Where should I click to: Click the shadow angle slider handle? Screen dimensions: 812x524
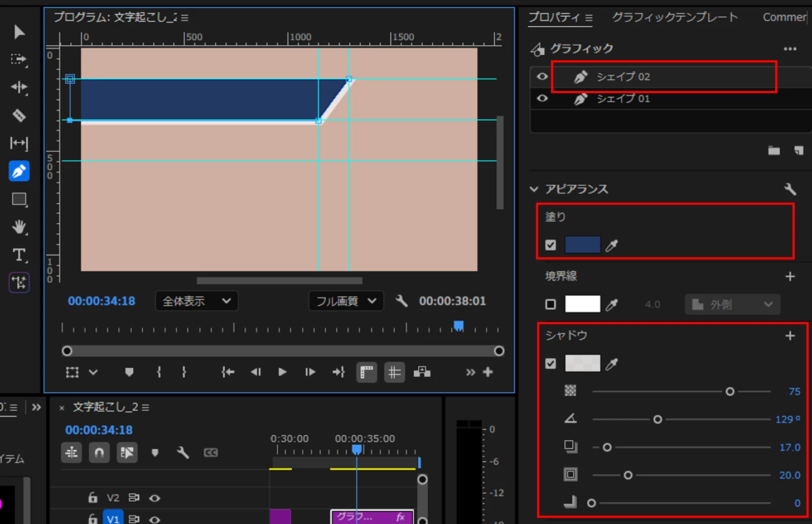(x=658, y=420)
